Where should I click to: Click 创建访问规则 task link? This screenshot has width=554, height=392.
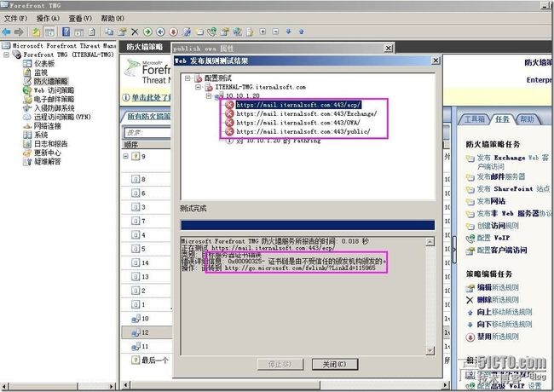[x=498, y=226]
